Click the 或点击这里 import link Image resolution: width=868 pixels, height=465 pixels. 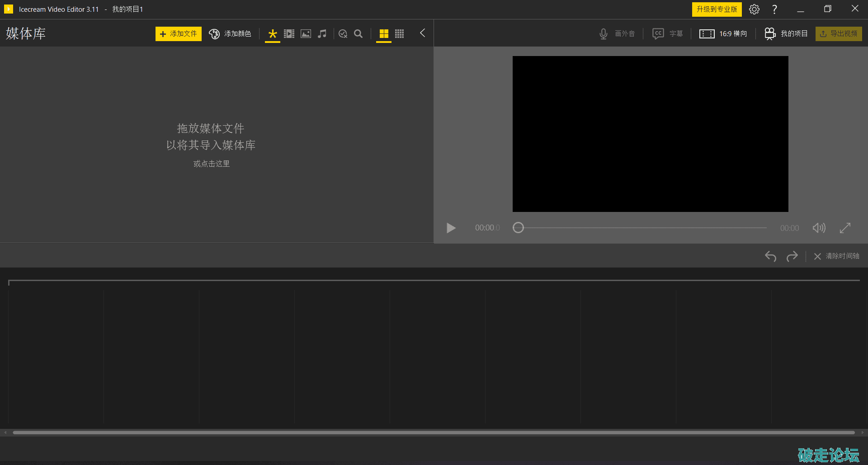tap(212, 164)
